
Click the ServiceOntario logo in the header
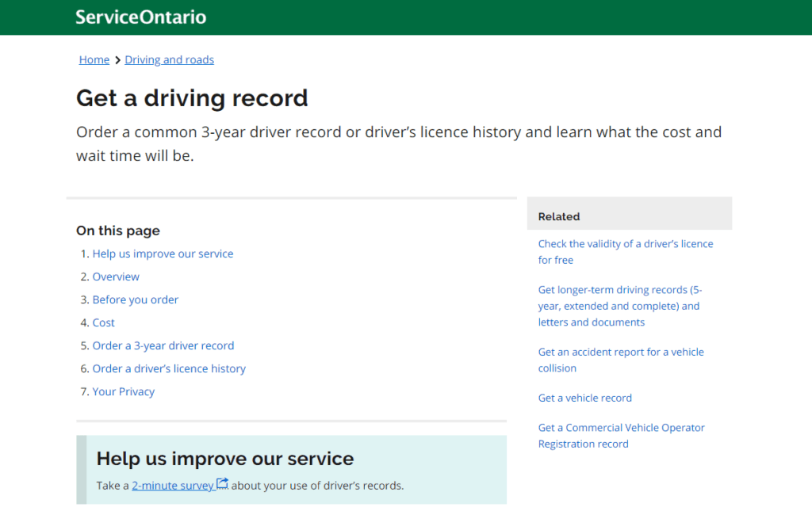tap(140, 17)
